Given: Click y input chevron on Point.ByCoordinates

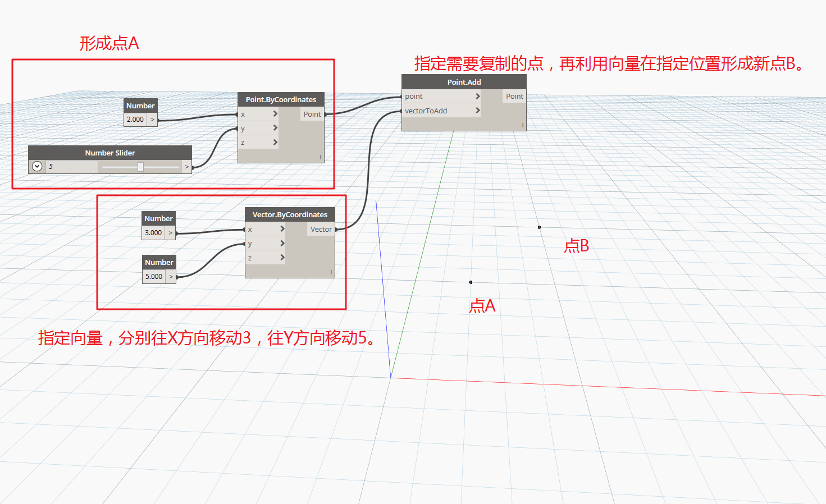Looking at the screenshot, I should click(275, 128).
